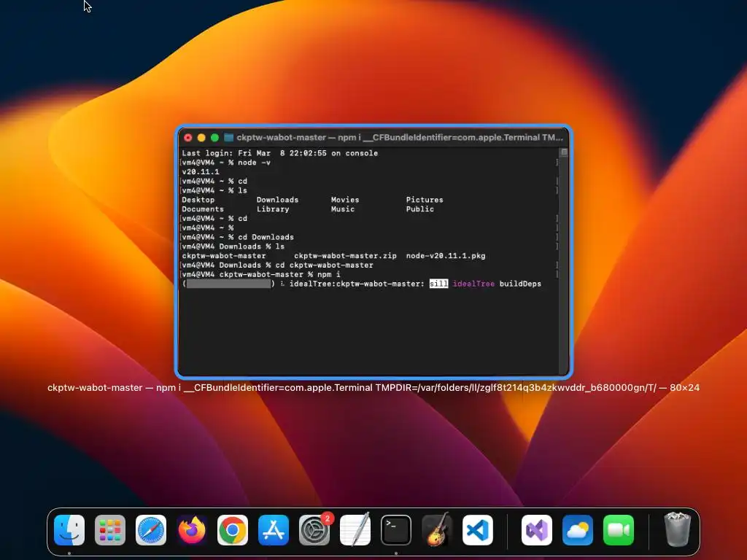Screen dimensions: 747x560
Task: Click the folder proxy icon in Terminal title
Action: [x=228, y=138]
